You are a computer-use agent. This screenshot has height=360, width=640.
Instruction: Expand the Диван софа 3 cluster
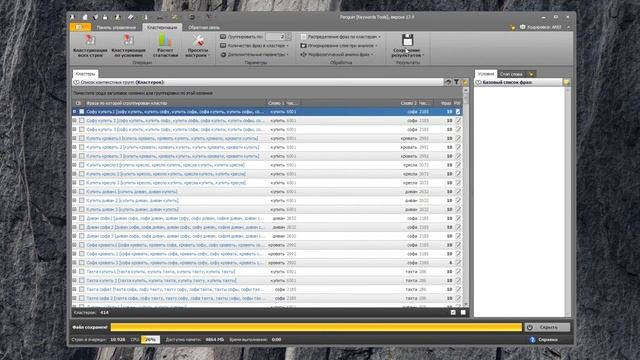74,236
